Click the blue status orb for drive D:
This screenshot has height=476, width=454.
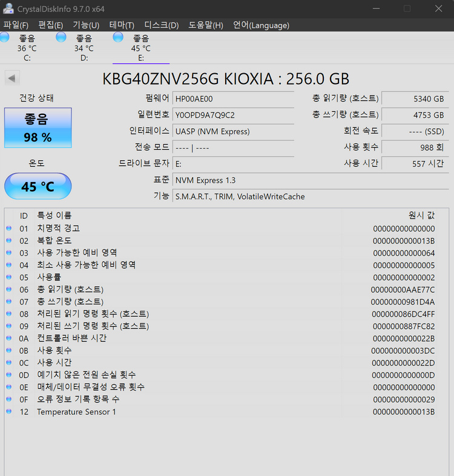coord(61,37)
